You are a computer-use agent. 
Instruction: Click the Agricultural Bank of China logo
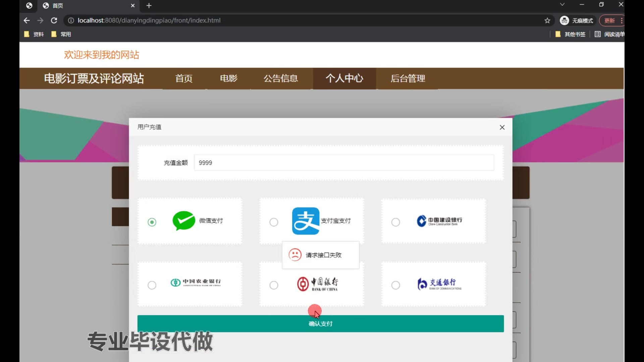click(x=196, y=283)
